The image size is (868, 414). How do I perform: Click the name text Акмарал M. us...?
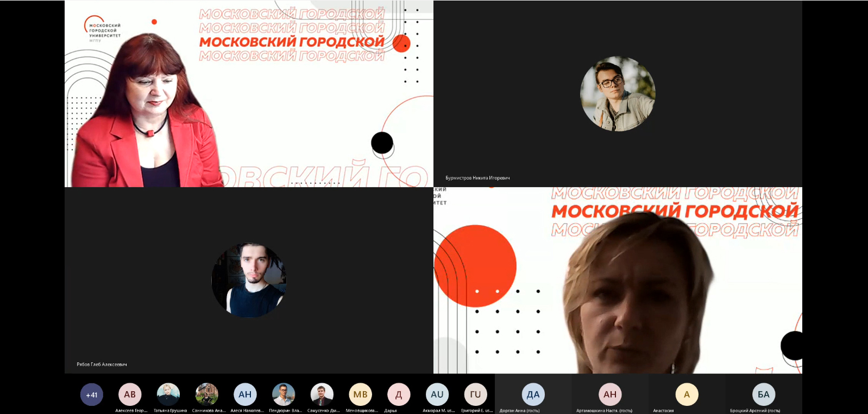439,411
